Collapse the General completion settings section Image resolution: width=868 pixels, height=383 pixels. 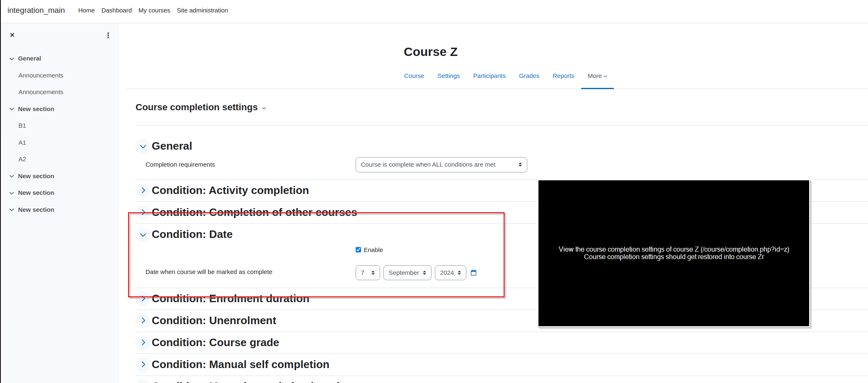pos(143,146)
